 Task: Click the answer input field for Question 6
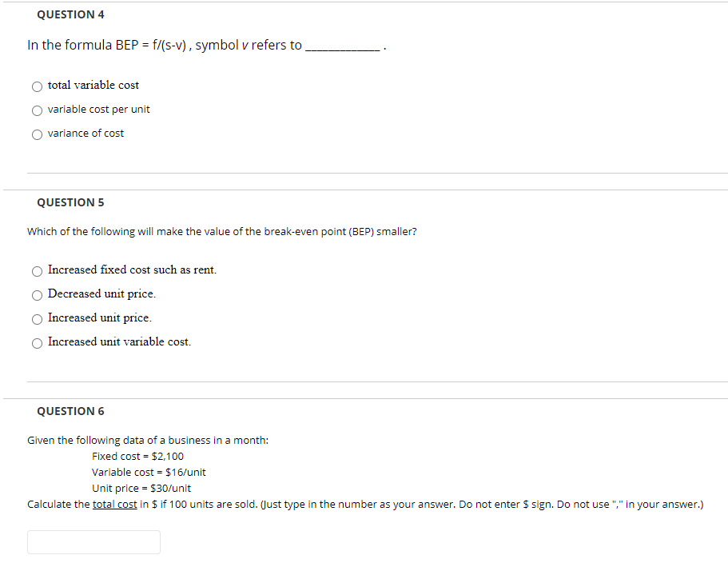(x=93, y=542)
